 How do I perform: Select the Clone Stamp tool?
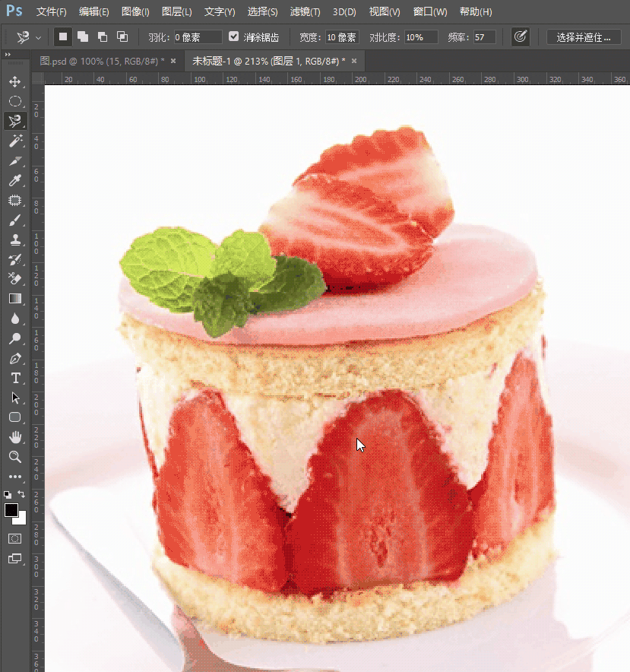pos(14,239)
